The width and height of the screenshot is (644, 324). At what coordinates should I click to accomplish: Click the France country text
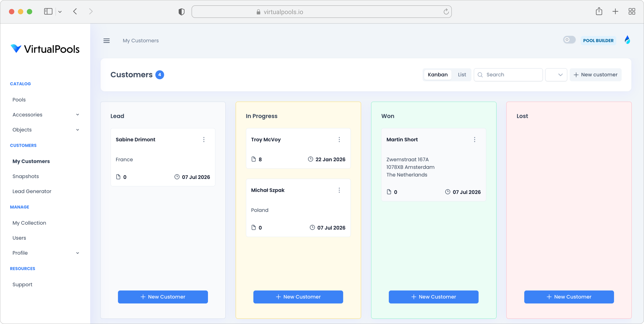124,159
